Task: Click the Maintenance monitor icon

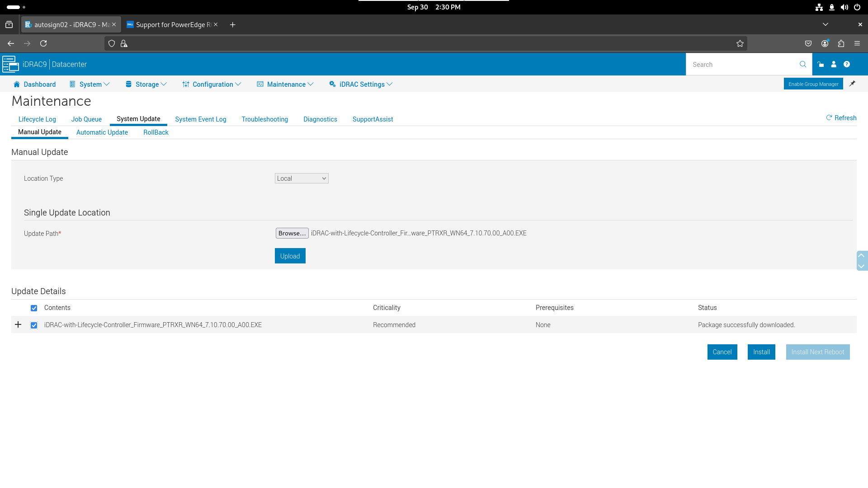Action: click(x=260, y=84)
